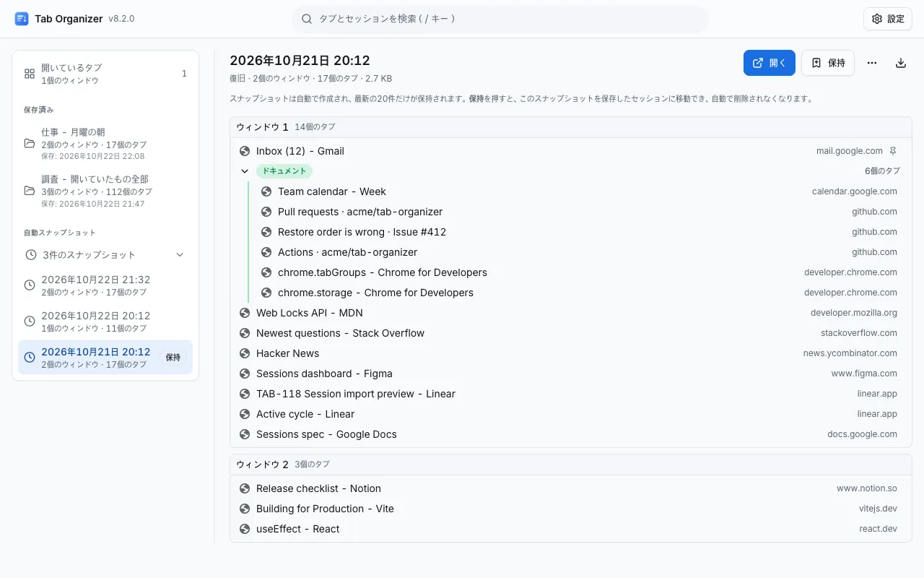Screen dimensions: 924x578
Task: Click the blue 開く button
Action: [x=770, y=63]
